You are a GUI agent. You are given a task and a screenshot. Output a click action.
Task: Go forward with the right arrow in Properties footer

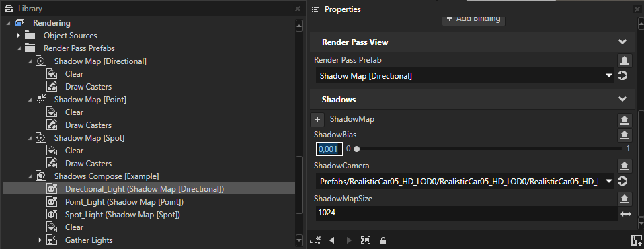click(x=349, y=240)
